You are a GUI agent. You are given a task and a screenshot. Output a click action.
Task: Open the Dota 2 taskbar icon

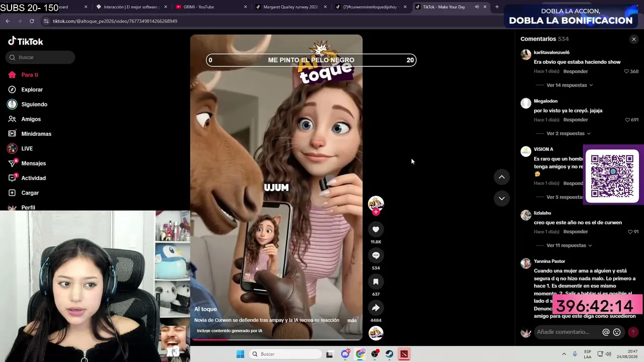(x=404, y=354)
